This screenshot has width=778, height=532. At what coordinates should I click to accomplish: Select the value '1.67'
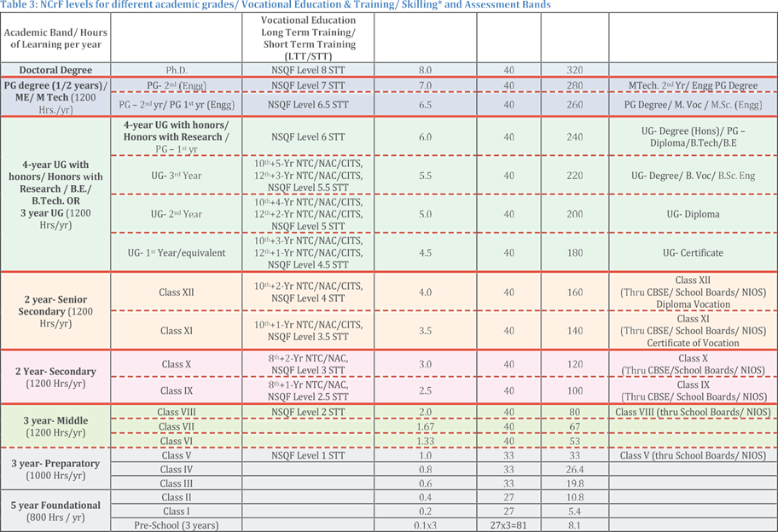[x=425, y=426]
